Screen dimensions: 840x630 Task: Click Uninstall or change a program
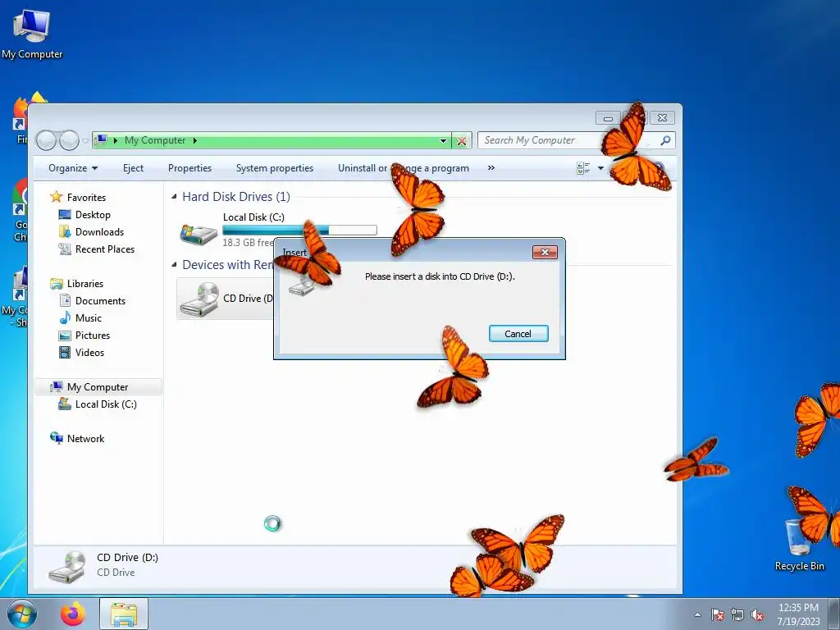[404, 168]
